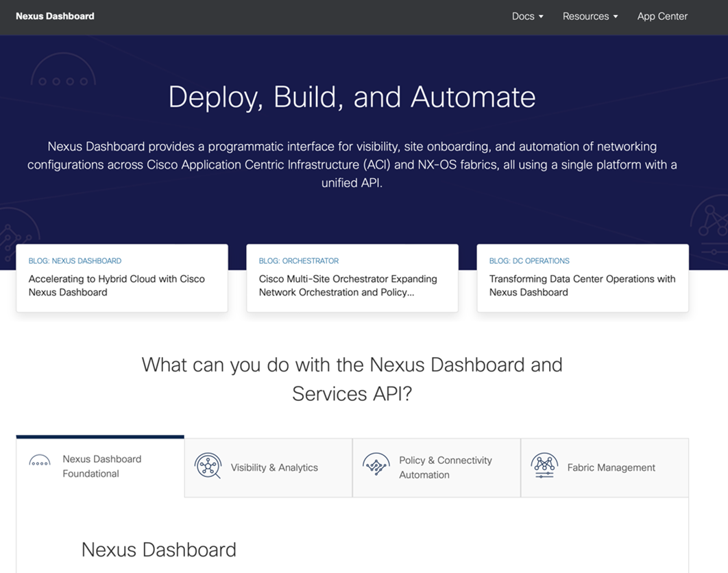Switch to Visibility & Analytics tab

coord(274,467)
